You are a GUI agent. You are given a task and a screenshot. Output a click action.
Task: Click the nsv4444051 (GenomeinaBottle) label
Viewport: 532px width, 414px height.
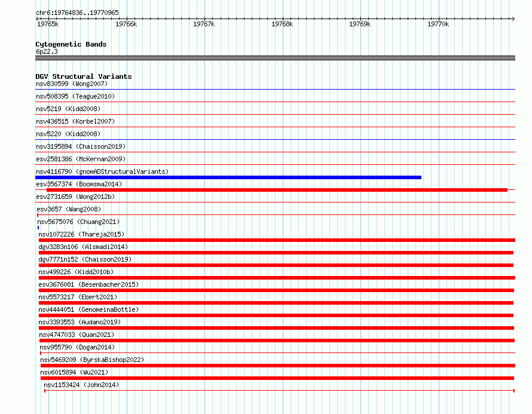coord(88,309)
